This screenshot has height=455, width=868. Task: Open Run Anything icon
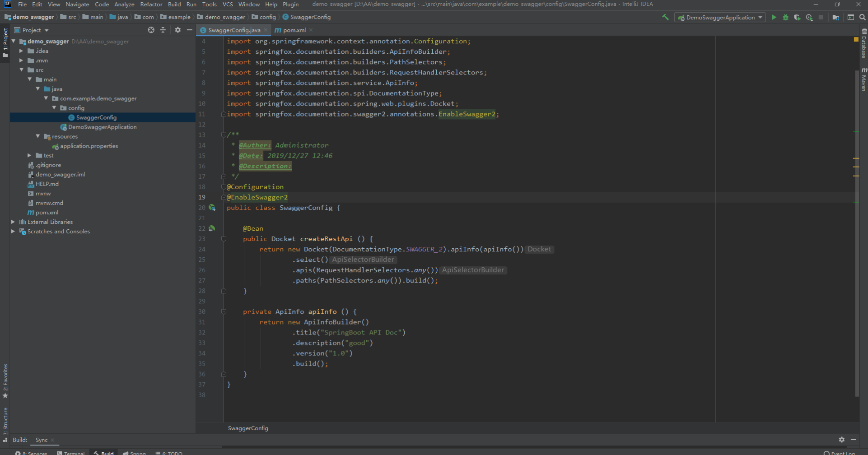[x=850, y=17]
